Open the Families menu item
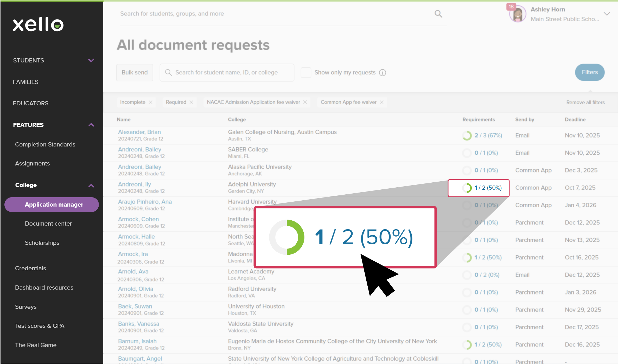The image size is (618, 364). click(x=26, y=82)
